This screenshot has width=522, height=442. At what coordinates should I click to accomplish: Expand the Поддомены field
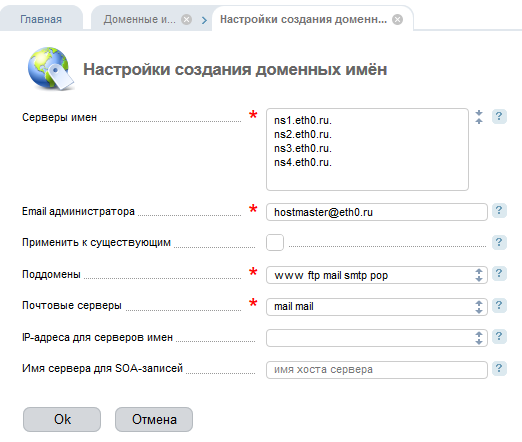coord(479,275)
